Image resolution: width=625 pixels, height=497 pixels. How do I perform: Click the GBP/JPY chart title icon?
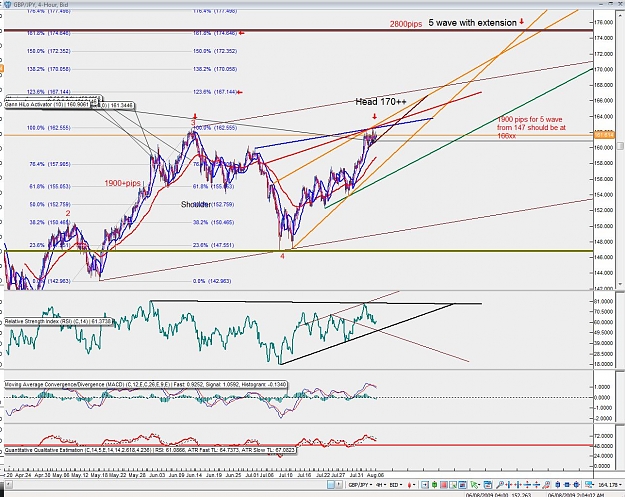coord(8,4)
